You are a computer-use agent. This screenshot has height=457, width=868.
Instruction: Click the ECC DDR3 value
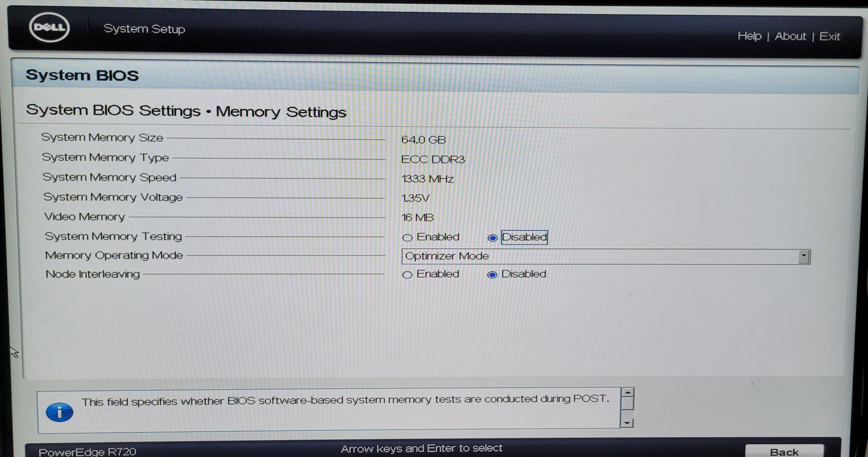point(433,159)
